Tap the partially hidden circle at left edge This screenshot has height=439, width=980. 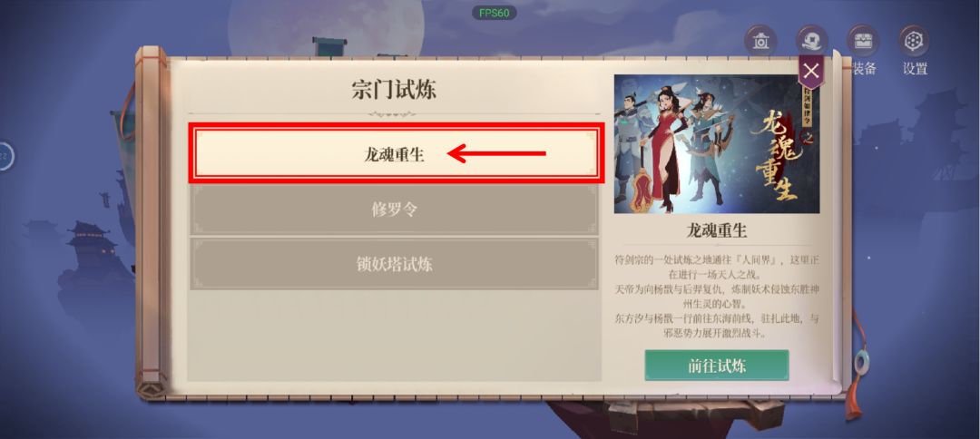pos(6,156)
